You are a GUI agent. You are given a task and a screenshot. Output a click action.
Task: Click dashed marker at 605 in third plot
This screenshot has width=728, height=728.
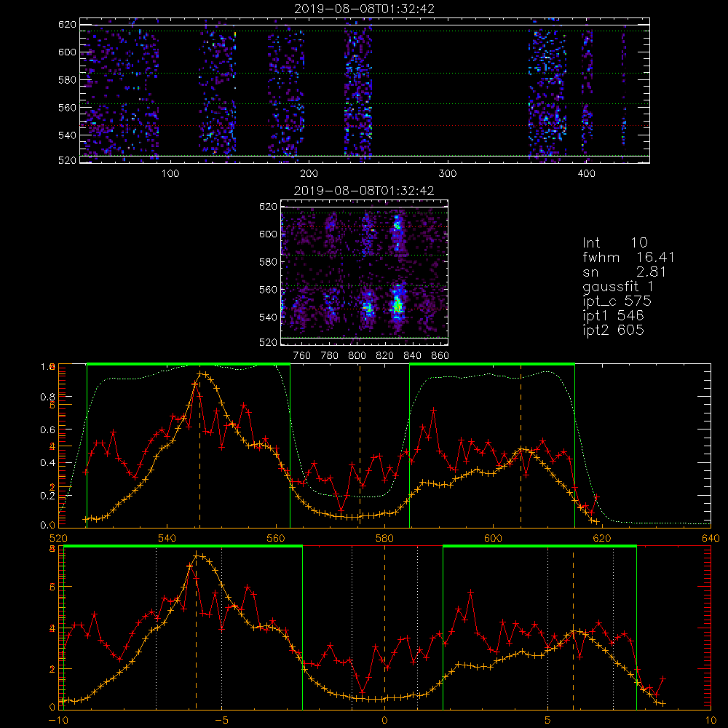pos(521,446)
